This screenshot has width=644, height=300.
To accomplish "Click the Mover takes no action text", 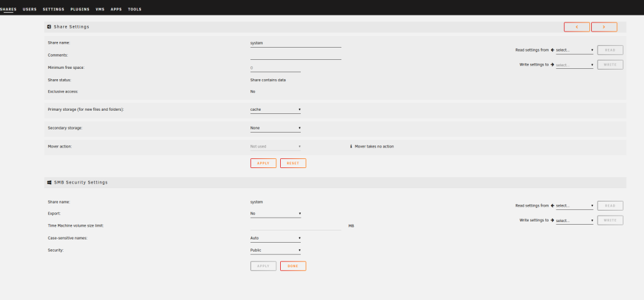I will (374, 147).
